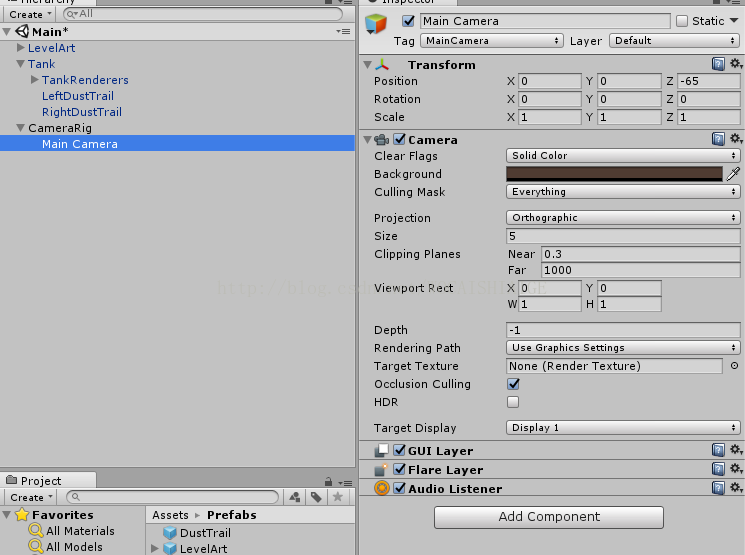The height and width of the screenshot is (555, 745).
Task: Open Flare Layer gear settings menu
Action: coord(736,469)
